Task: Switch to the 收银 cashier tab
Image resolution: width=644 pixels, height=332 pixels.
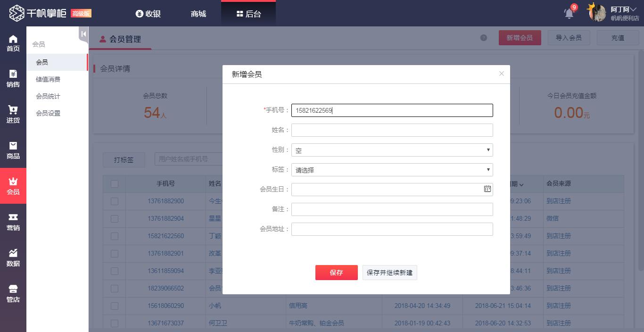Action: tap(148, 14)
